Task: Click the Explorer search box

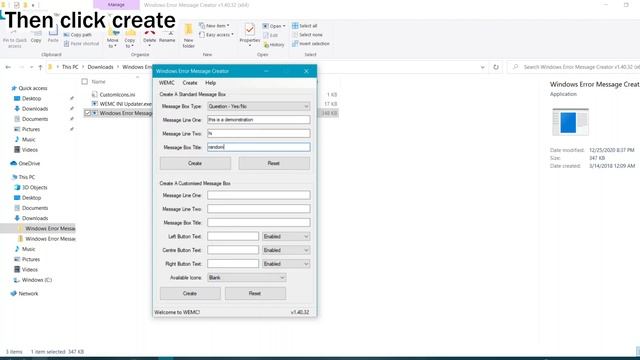Action: pyautogui.click(x=575, y=67)
